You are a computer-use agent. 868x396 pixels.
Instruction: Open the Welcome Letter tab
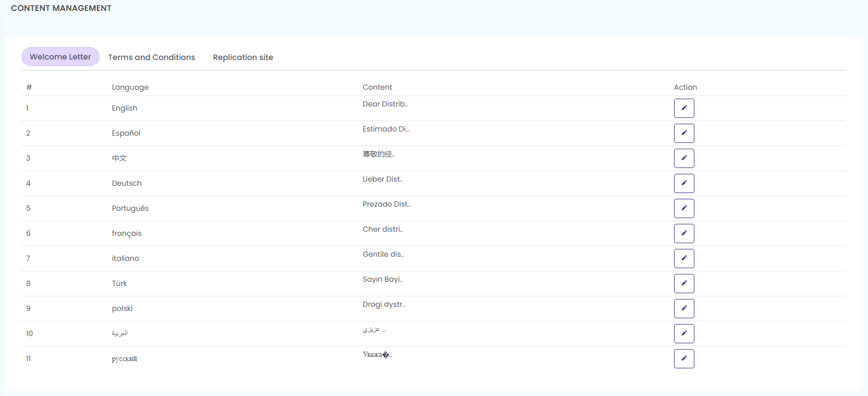pos(60,57)
